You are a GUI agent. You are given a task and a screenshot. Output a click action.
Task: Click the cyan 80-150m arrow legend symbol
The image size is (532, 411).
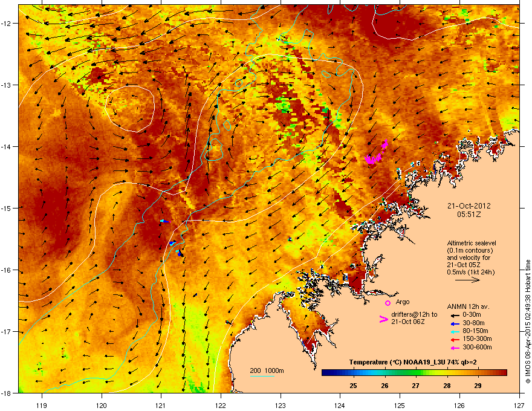455,331
